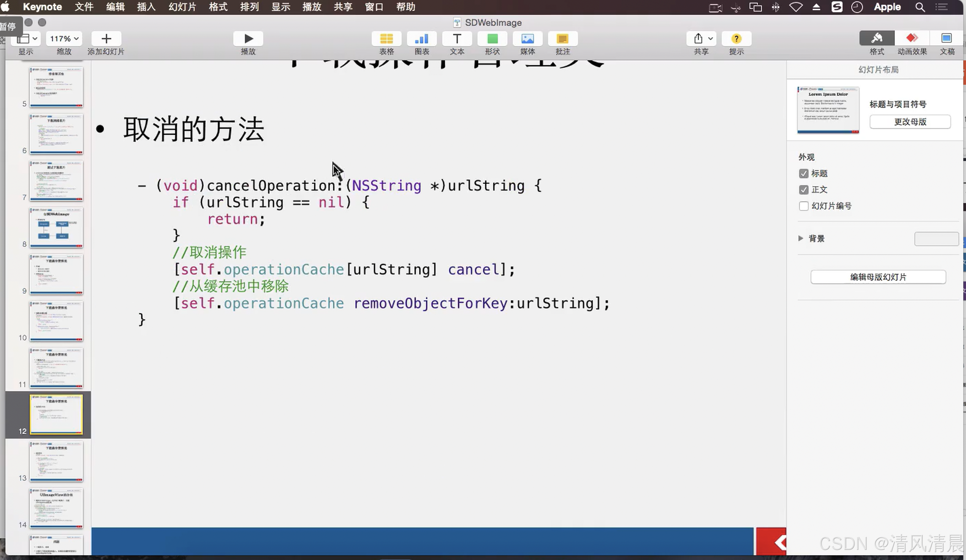Enable the 幻灯片编号 checkbox

tap(804, 206)
